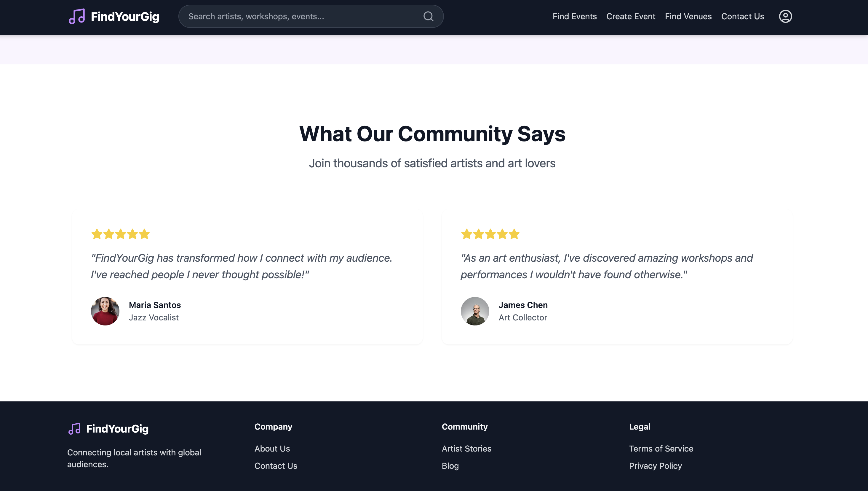The height and width of the screenshot is (491, 868).
Task: Click the Contact Us footer link
Action: [276, 466]
